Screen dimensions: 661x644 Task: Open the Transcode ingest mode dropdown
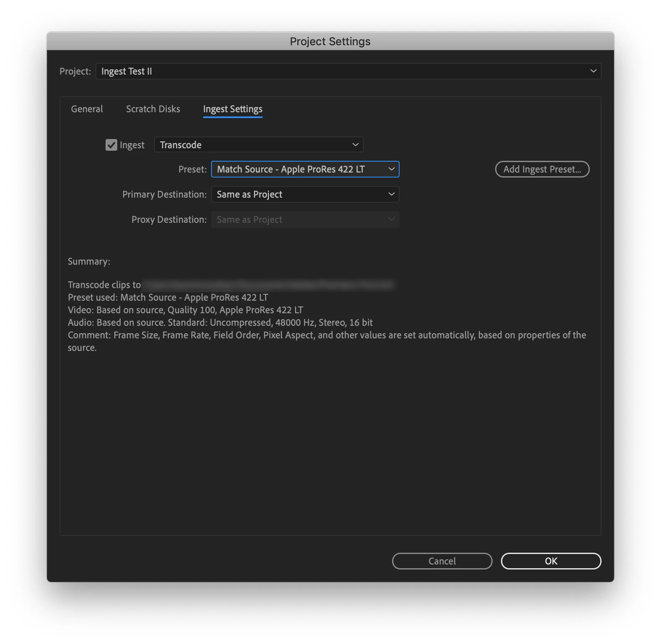coord(258,145)
